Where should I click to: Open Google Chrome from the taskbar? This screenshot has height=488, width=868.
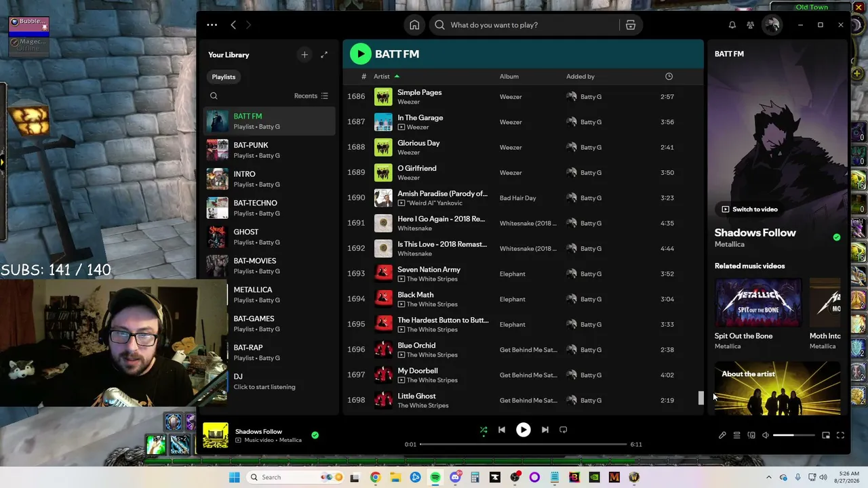pos(375,477)
